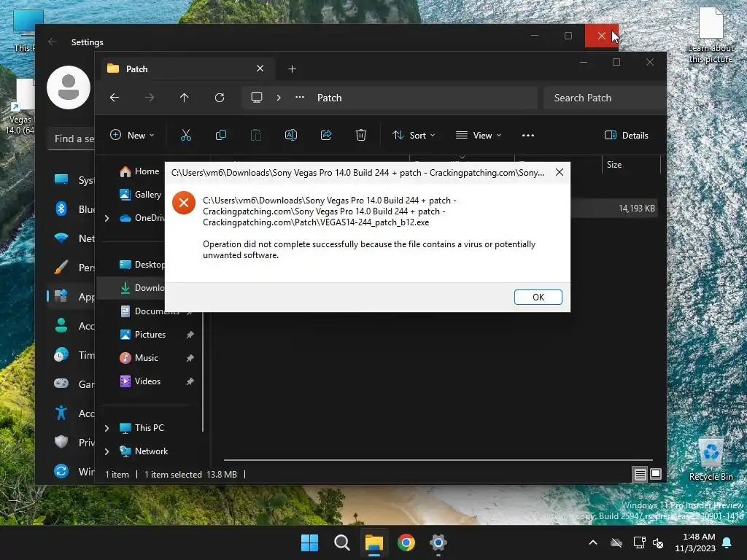747x560 pixels.
Task: Open Home in navigation pane
Action: [x=140, y=171]
